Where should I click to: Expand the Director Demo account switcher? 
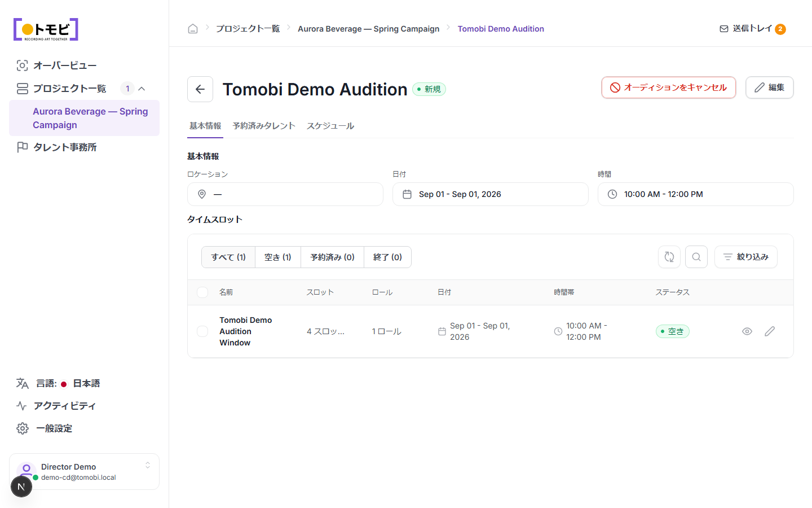point(148,465)
